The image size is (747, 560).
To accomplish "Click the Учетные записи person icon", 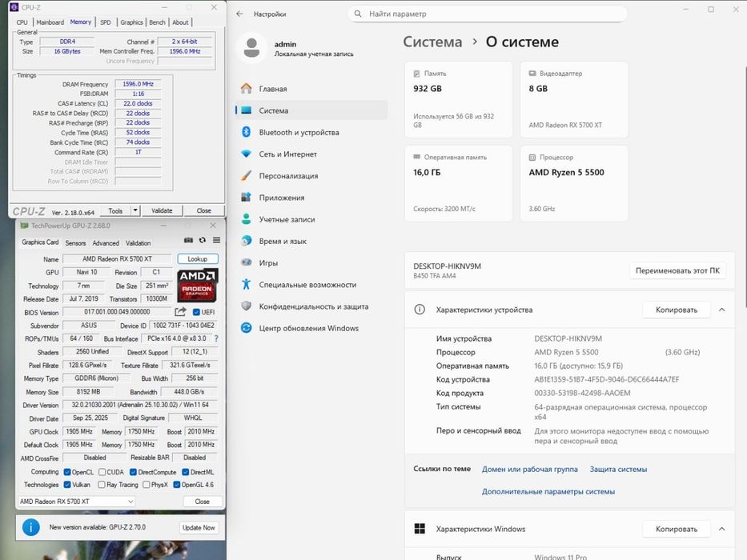I will click(x=247, y=219).
